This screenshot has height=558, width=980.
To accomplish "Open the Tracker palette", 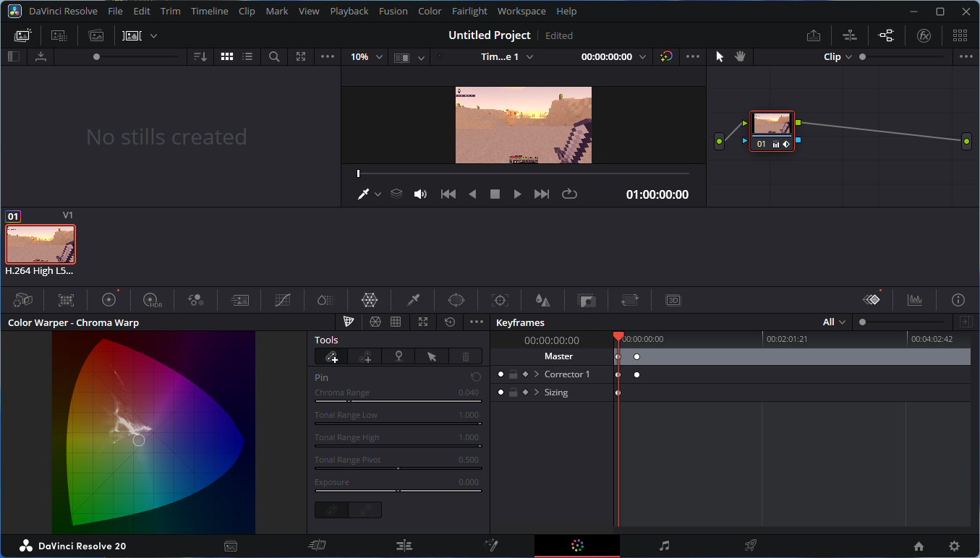I will [499, 299].
